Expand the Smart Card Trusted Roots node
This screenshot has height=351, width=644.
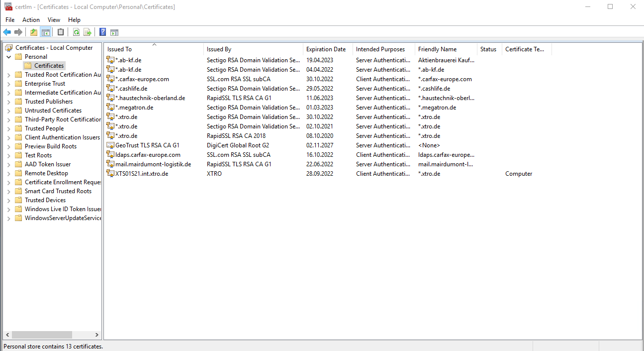pos(8,191)
